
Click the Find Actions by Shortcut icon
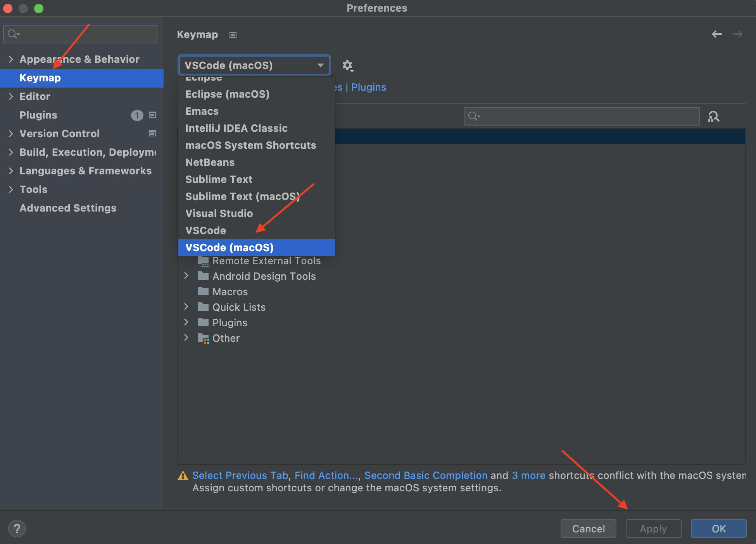click(x=714, y=116)
